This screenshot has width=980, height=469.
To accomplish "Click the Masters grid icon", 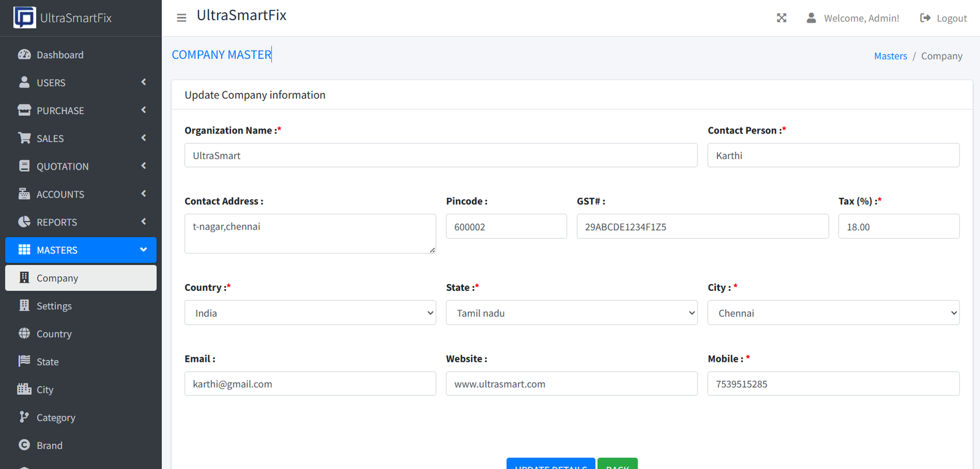I will click(x=24, y=250).
